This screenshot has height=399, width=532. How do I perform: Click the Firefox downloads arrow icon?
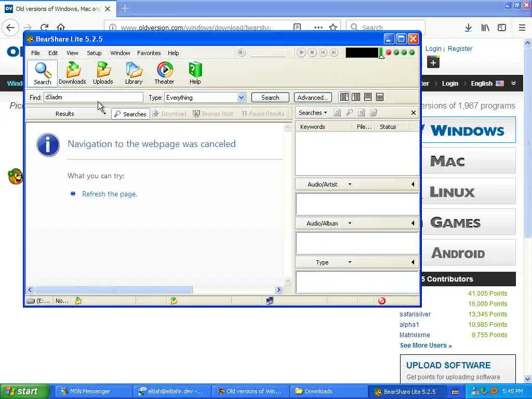[468, 28]
